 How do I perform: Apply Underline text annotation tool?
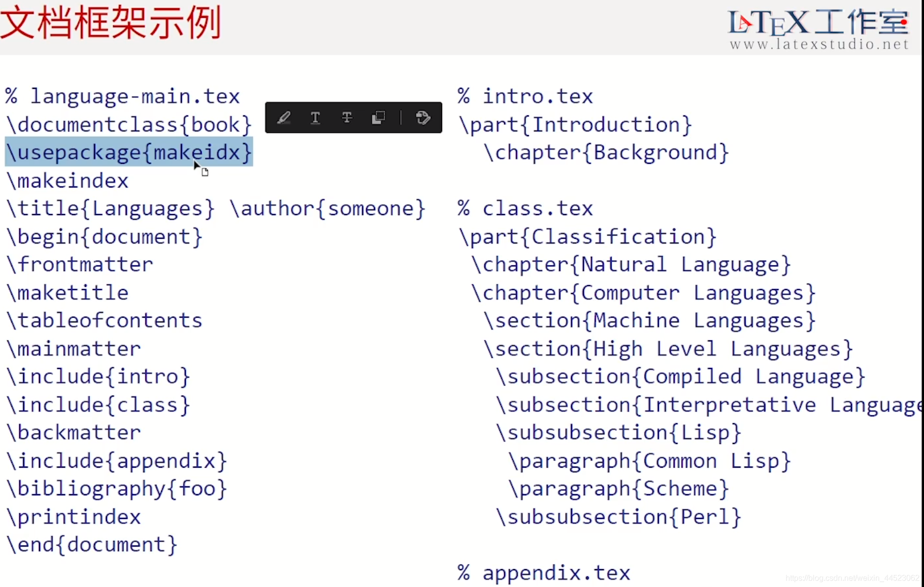click(315, 117)
